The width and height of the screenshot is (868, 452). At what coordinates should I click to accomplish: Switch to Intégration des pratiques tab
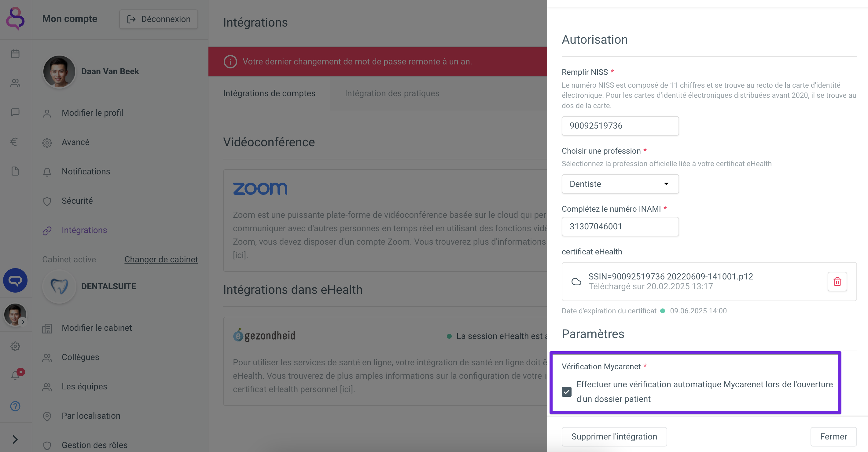392,93
